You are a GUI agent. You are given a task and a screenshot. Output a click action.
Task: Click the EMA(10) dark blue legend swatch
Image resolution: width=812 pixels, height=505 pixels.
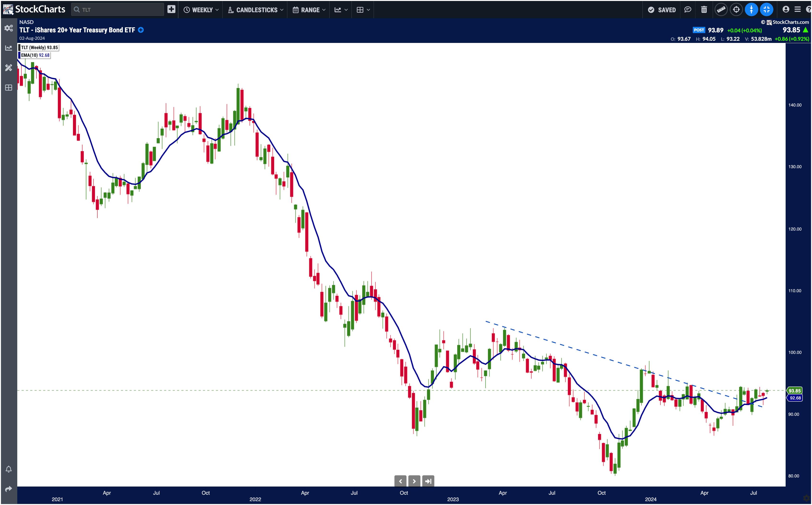coord(19,55)
